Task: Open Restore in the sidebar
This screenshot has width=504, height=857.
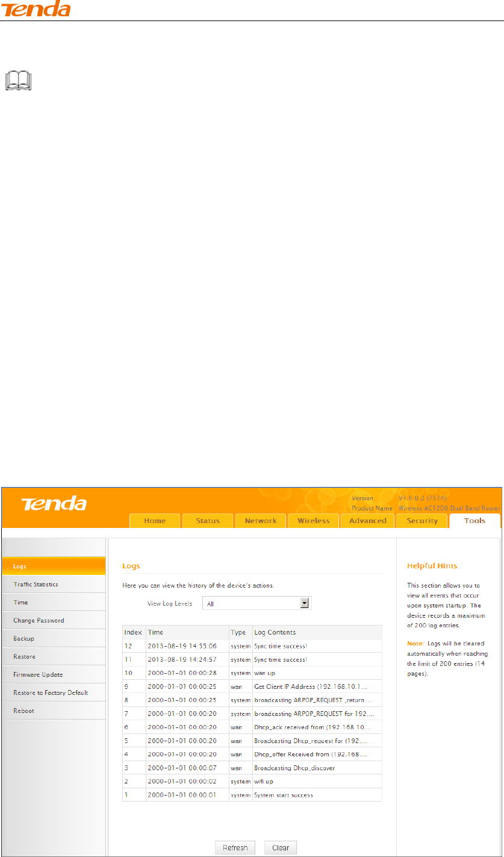Action: coord(53,656)
